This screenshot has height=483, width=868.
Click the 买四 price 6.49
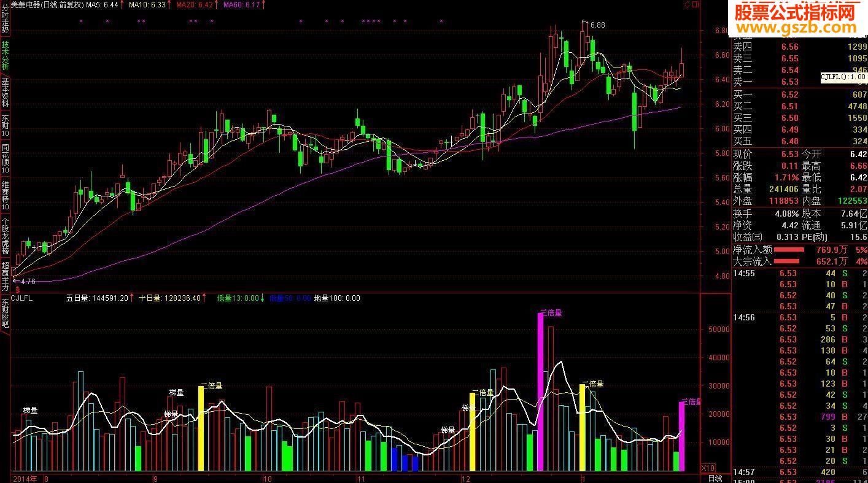pyautogui.click(x=789, y=129)
